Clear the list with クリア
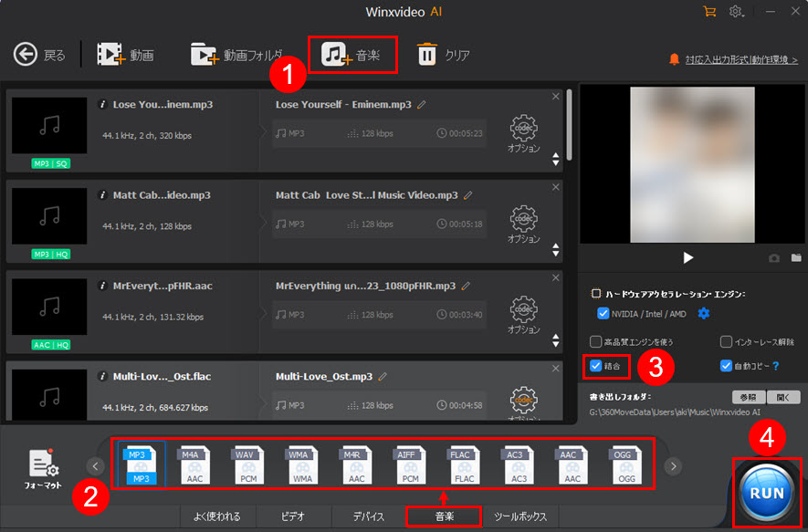 pyautogui.click(x=443, y=55)
